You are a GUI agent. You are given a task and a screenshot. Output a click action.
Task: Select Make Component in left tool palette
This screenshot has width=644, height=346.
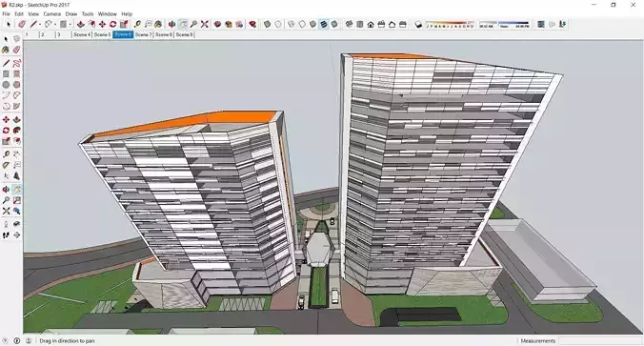tap(16, 39)
